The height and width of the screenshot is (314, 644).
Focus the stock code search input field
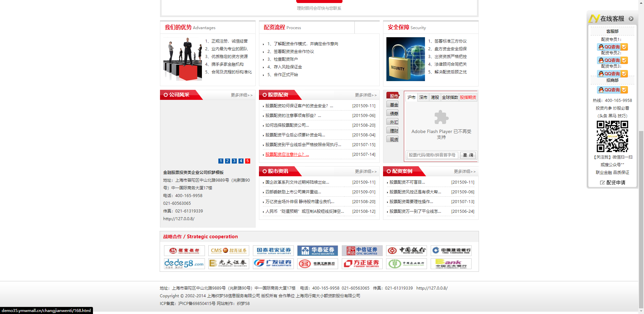coord(432,155)
